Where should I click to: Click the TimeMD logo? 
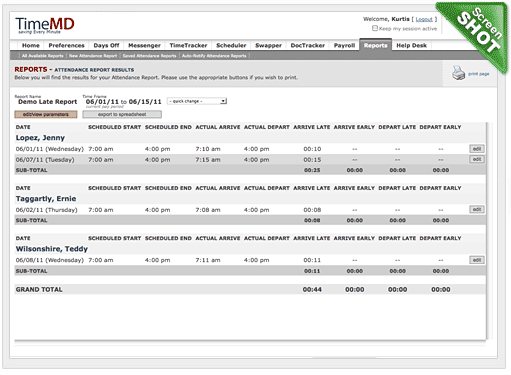pyautogui.click(x=45, y=25)
